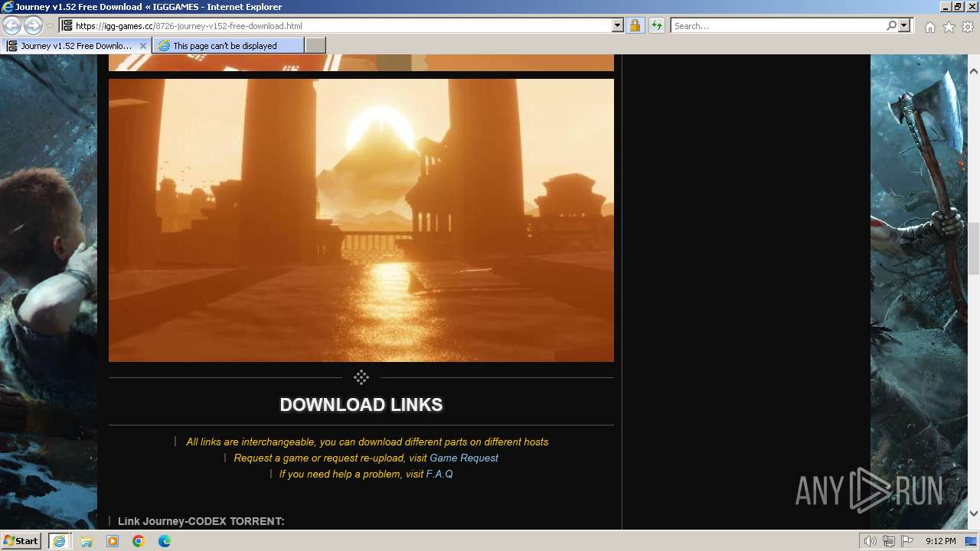Click the 9:12 PM clock
Viewport: 980px width, 551px height.
(941, 541)
